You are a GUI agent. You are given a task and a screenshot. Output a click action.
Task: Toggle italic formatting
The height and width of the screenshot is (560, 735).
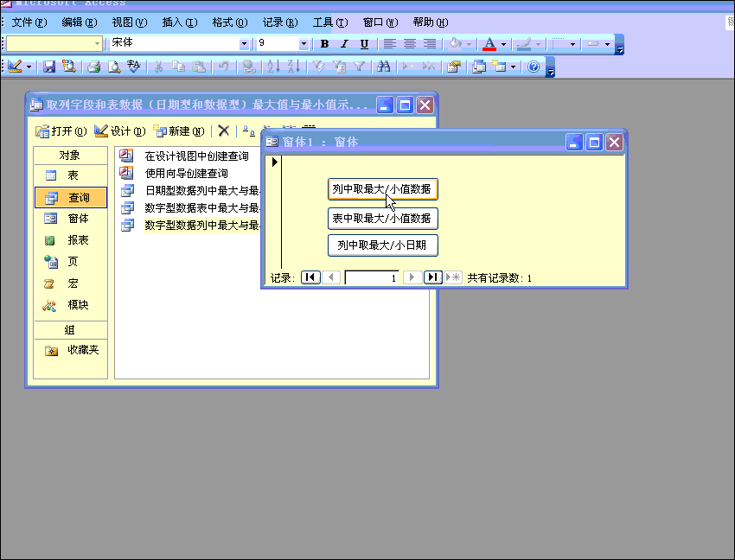click(x=344, y=44)
